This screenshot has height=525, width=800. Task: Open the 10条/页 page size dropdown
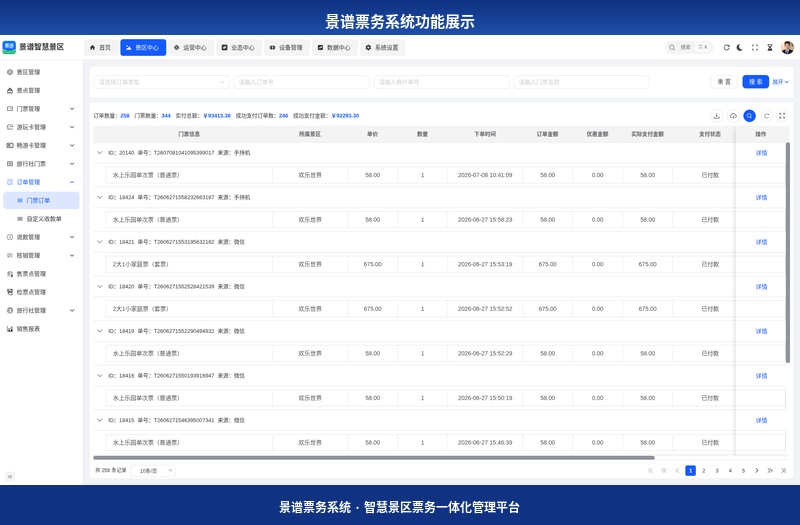(x=153, y=470)
